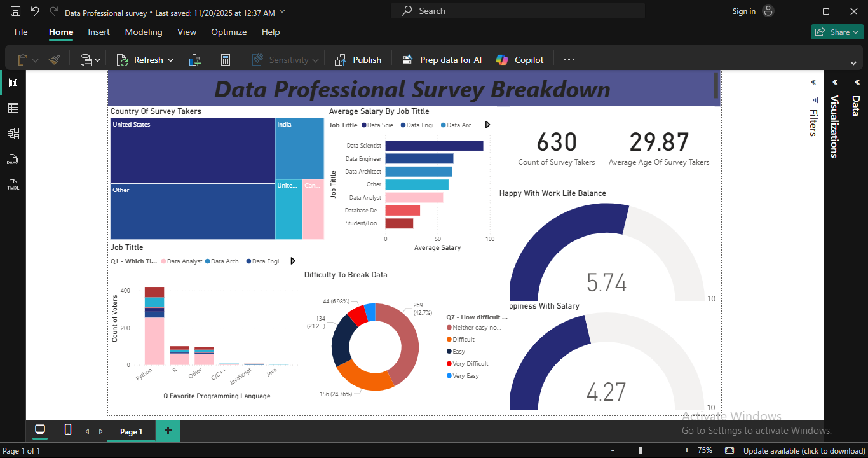Go to previous page tab arrow
The height and width of the screenshot is (458, 868).
pos(88,431)
